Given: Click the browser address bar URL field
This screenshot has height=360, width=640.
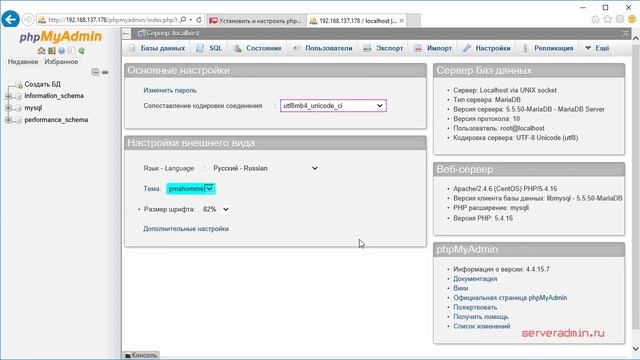Looking at the screenshot, I should pos(113,20).
